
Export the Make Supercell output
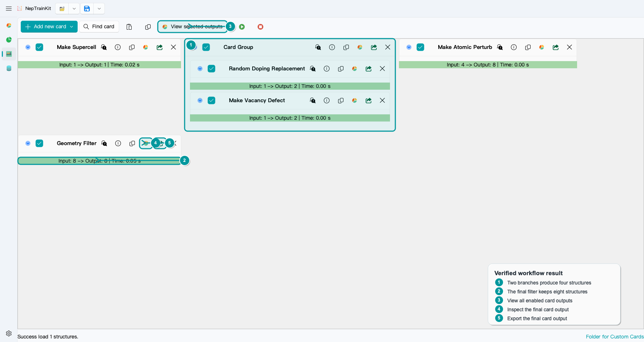tap(160, 47)
